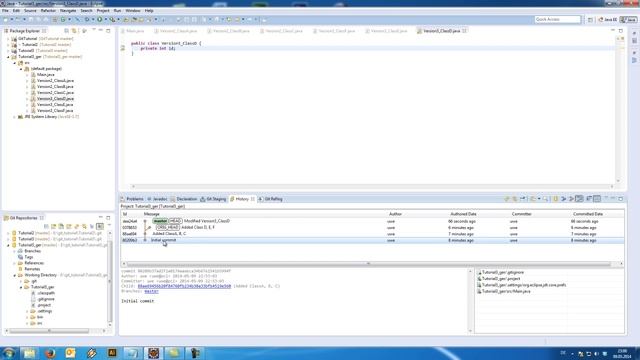Click the Debug bug toolbar icon
640x360 pixels.
(x=87, y=19)
